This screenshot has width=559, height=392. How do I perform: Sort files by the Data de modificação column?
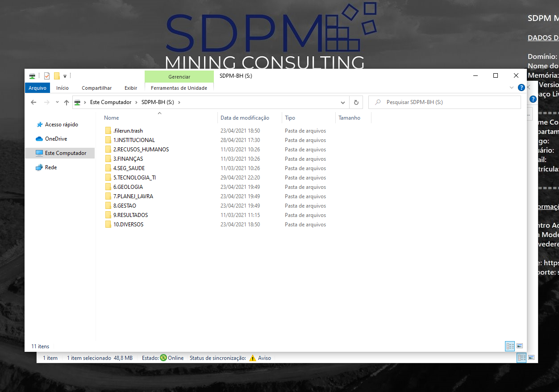(x=245, y=118)
